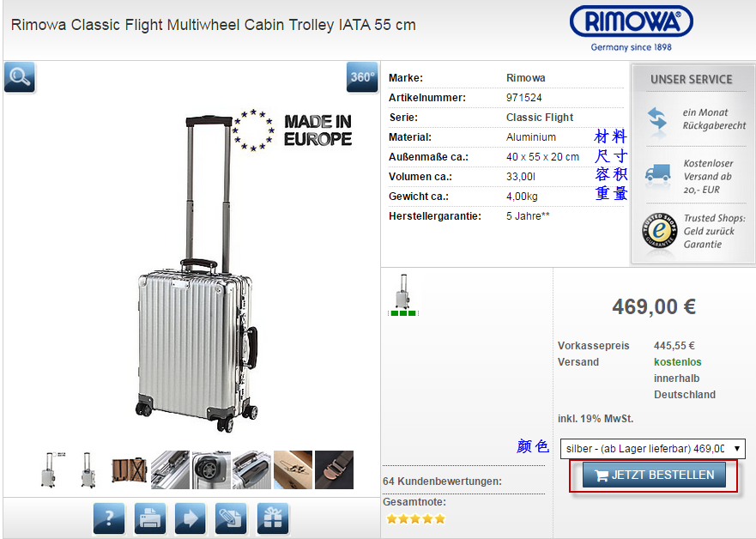Viewport: 756px width, 539px height.
Task: Click the Trusted Shops guarantee seal
Action: click(x=659, y=231)
